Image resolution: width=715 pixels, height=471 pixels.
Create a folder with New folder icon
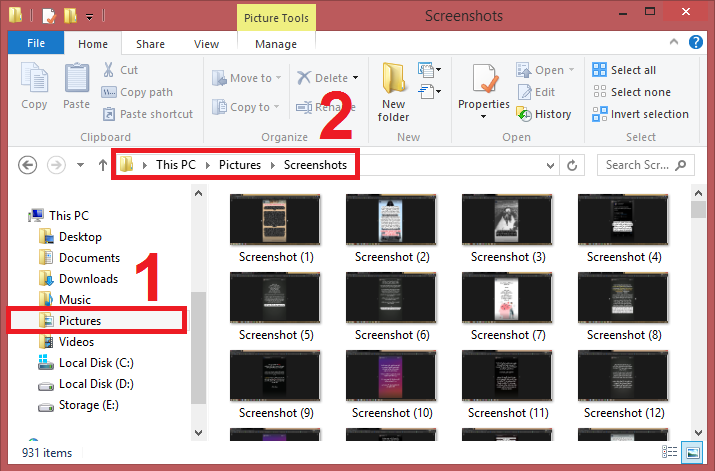point(393,92)
